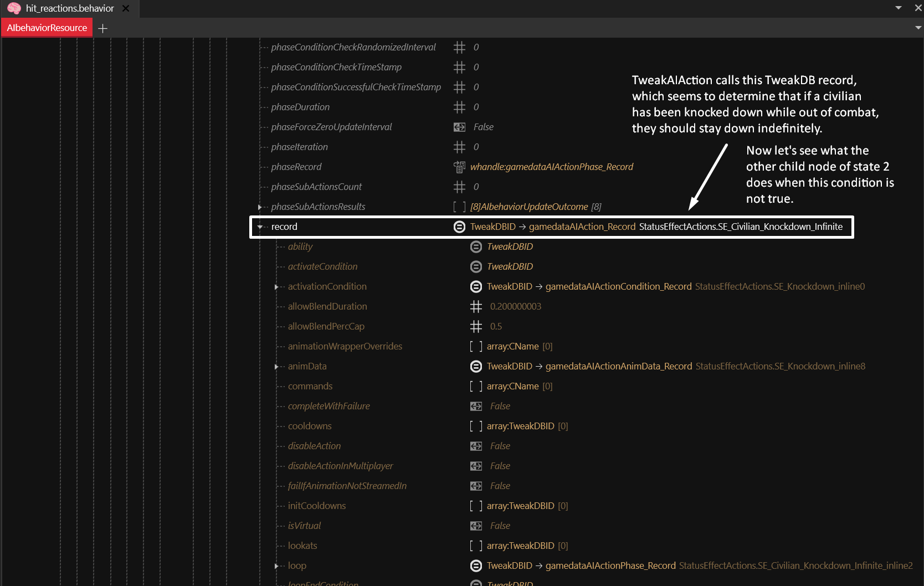924x586 pixels.
Task: Switch to the AIbehaviorResource tab
Action: 47,28
